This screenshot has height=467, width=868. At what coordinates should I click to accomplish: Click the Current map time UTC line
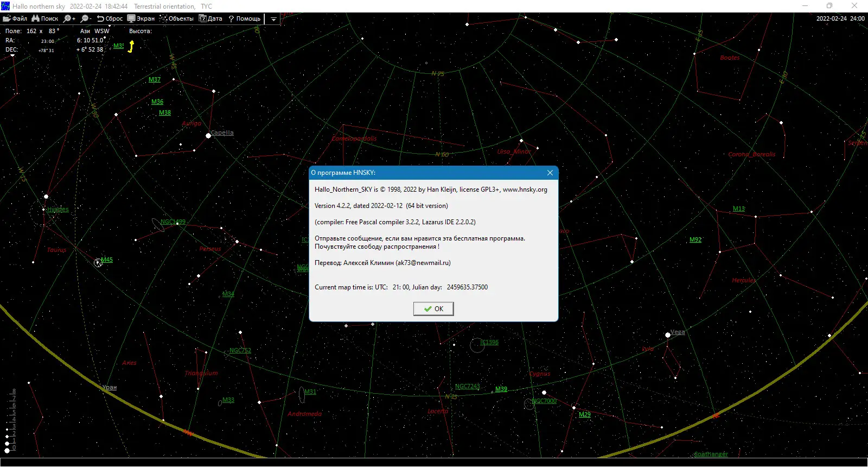401,287
